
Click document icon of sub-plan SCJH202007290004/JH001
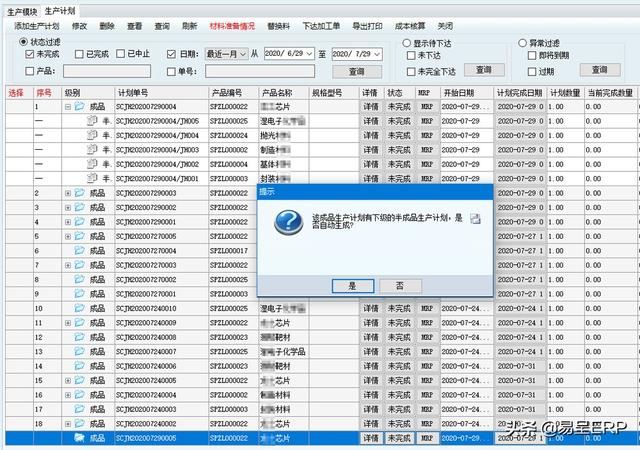(x=92, y=178)
